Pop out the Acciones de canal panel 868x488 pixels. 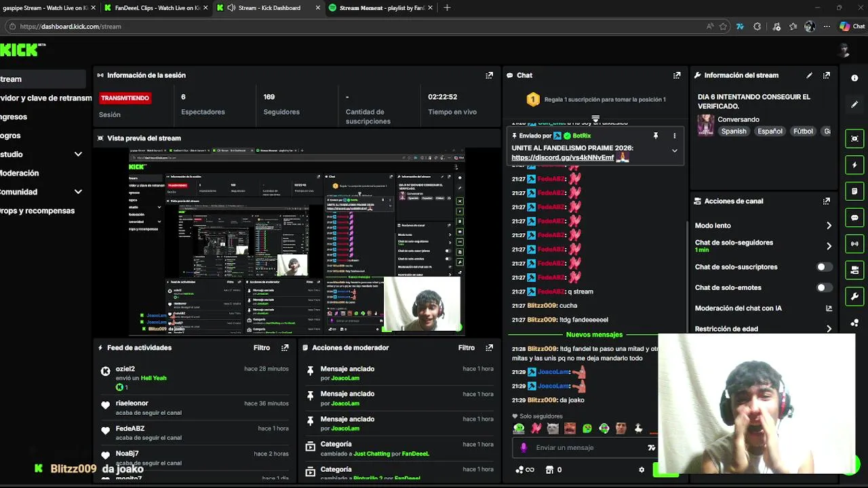826,201
